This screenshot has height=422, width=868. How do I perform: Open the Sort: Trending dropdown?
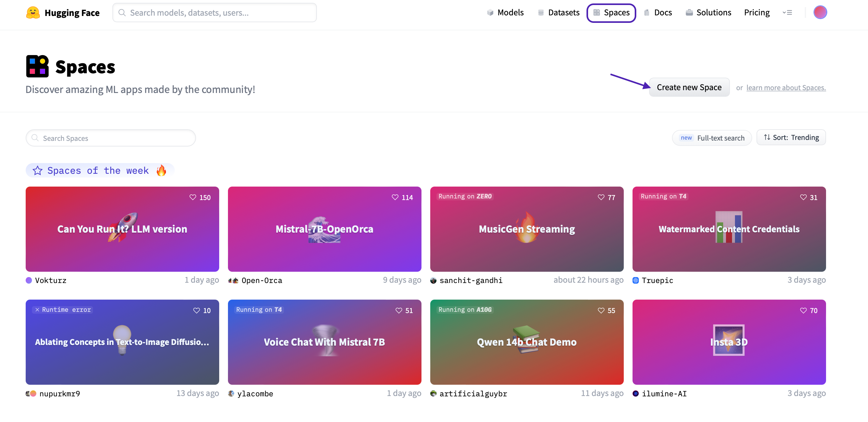(x=791, y=137)
